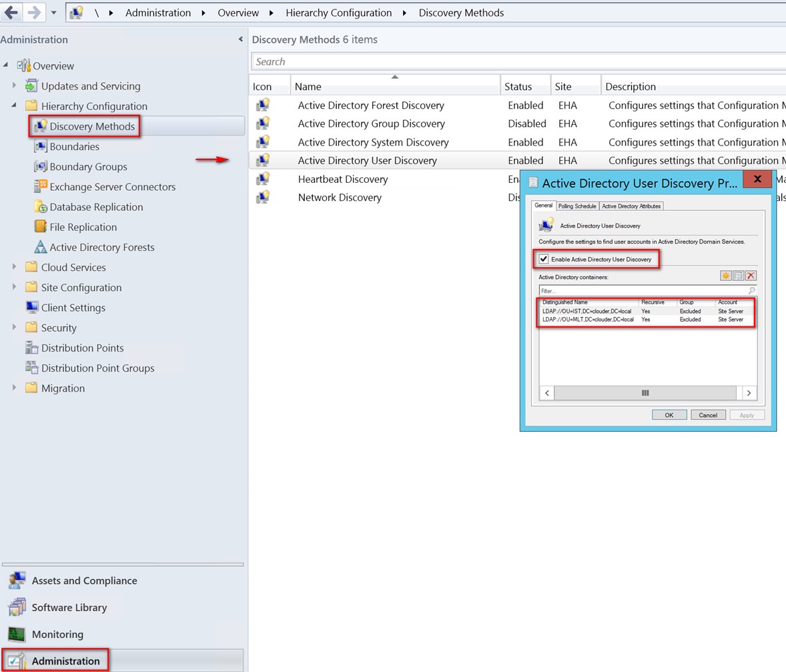The width and height of the screenshot is (786, 672).
Task: Select the Active Directory Group Discovery row
Action: [x=517, y=123]
